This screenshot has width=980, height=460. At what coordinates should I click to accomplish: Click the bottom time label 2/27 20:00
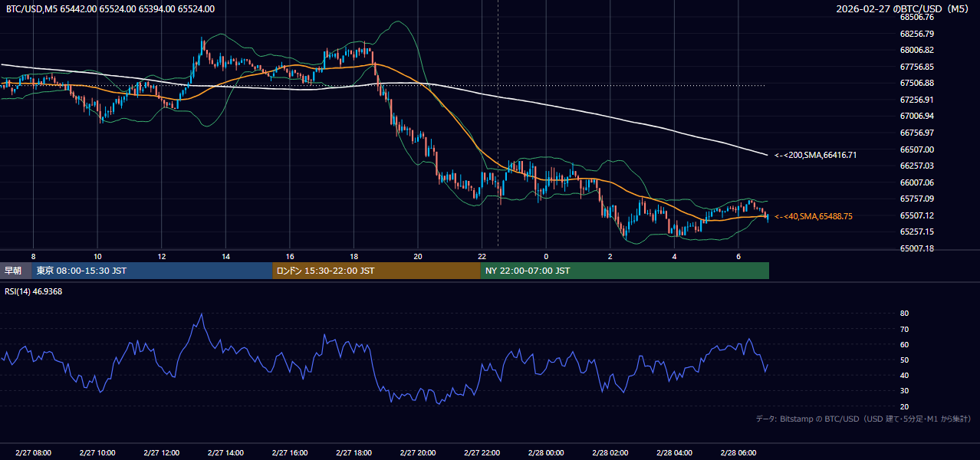click(x=418, y=452)
